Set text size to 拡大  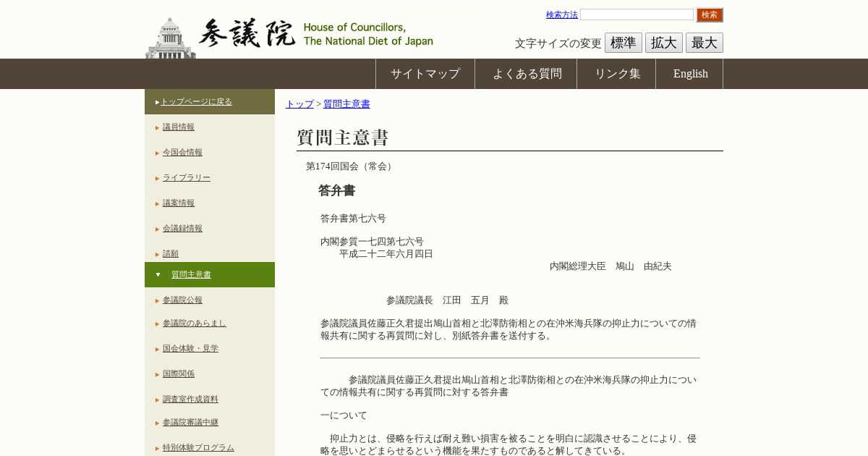(664, 43)
